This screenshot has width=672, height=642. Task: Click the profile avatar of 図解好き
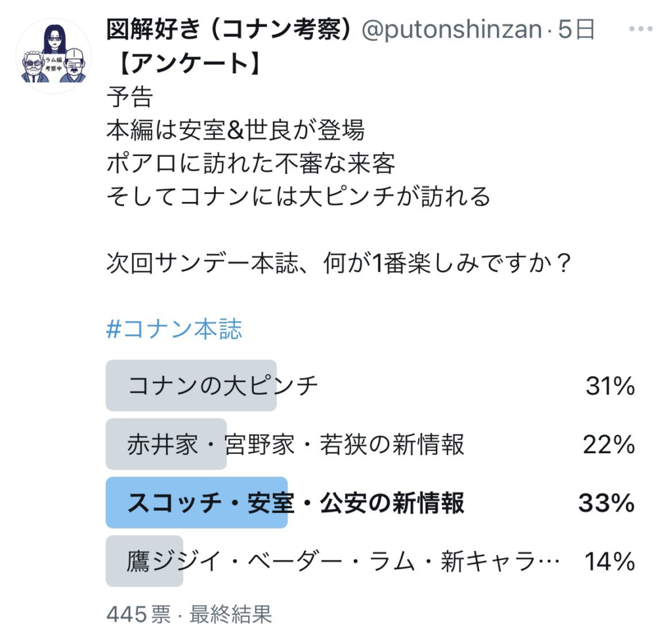pos(53,53)
